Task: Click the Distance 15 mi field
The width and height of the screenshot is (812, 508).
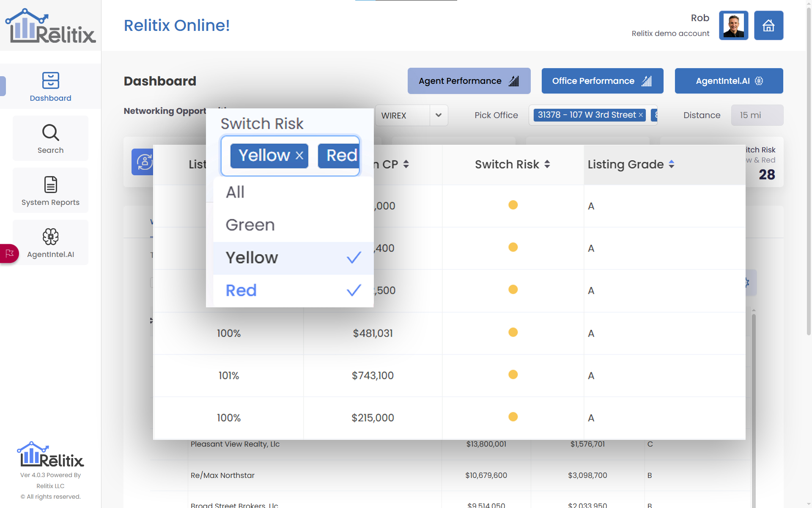Action: click(757, 115)
